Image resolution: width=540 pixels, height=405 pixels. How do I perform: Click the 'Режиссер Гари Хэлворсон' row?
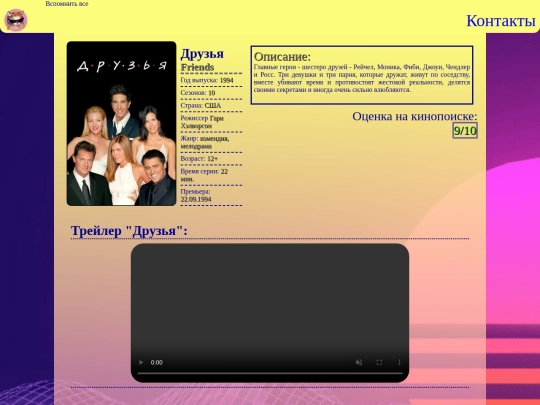[211, 122]
